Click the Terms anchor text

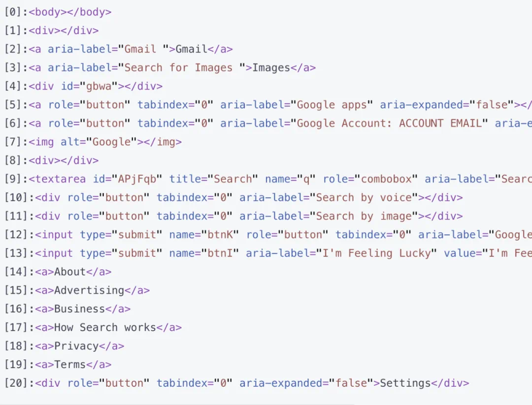click(x=70, y=365)
